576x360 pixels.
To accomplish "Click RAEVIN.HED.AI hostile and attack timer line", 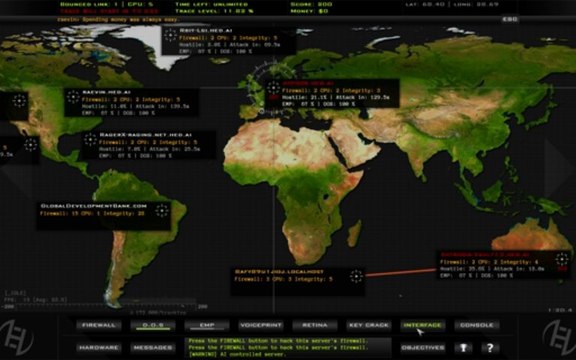I will coord(135,106).
